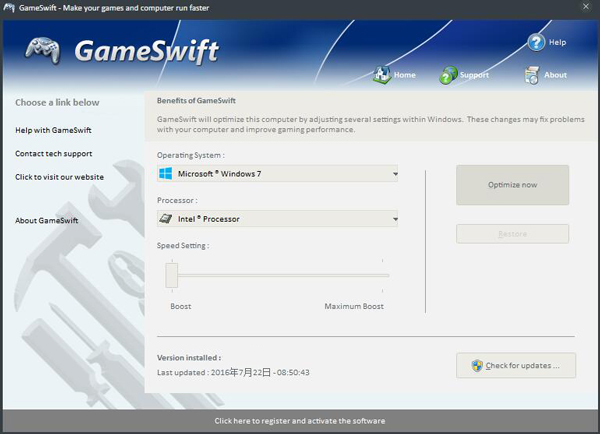The width and height of the screenshot is (600, 434).
Task: Open the Help menu label
Action: click(557, 42)
